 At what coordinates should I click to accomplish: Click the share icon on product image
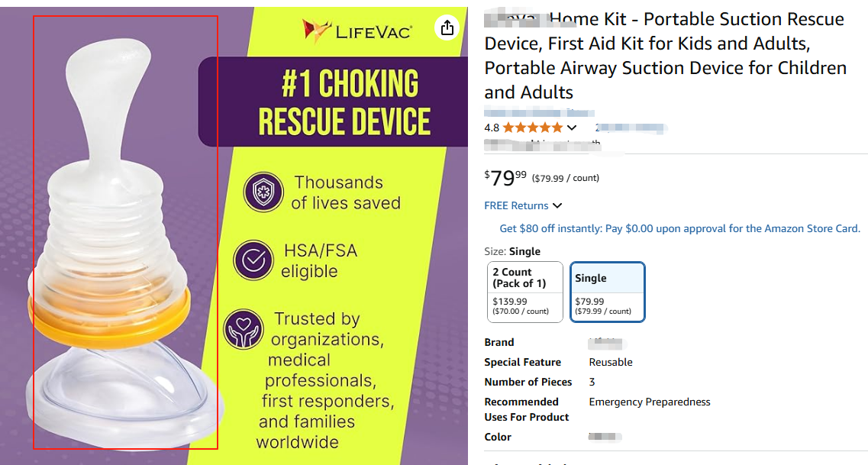[447, 28]
